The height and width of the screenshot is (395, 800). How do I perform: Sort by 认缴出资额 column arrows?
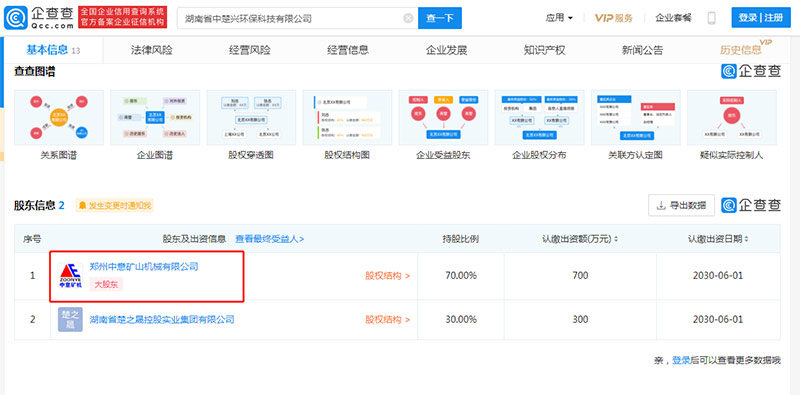point(616,239)
